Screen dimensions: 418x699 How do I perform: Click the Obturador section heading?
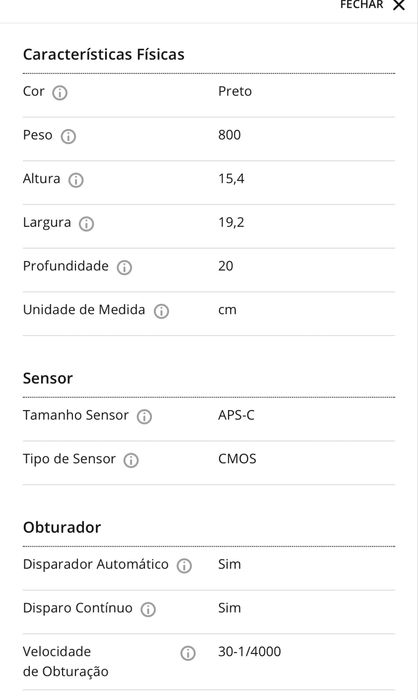click(62, 527)
